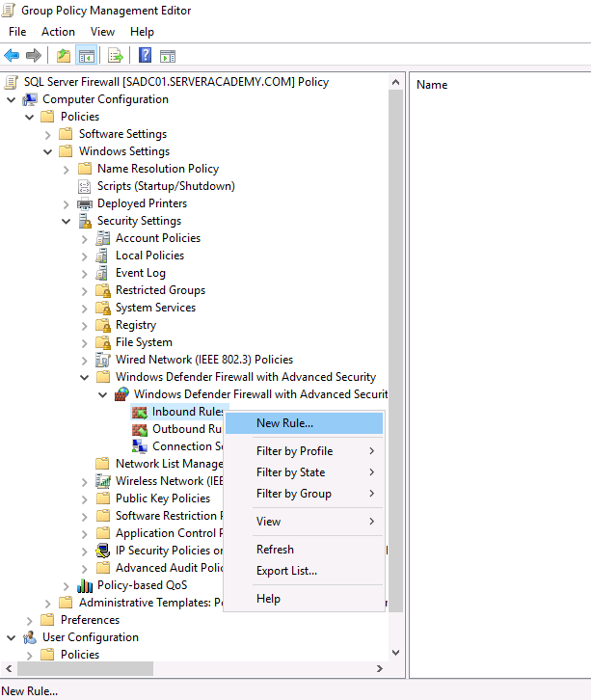Viewport: 591px width, 700px height.
Task: Collapse the Security Settings node
Action: 67,221
